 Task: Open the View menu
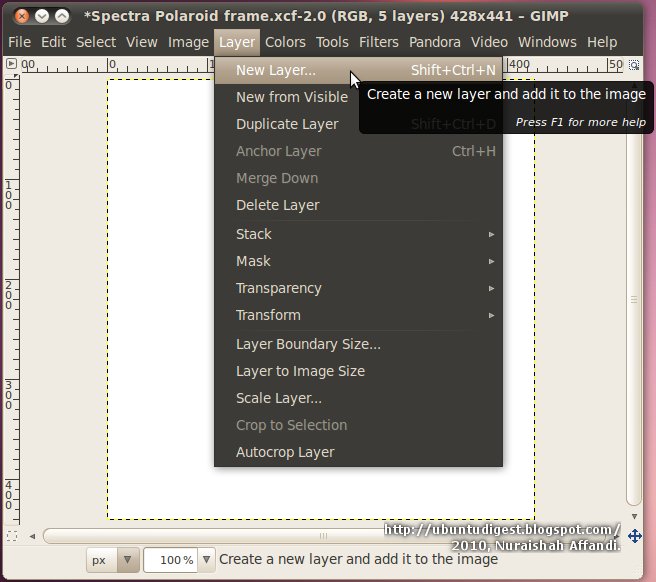click(x=142, y=42)
